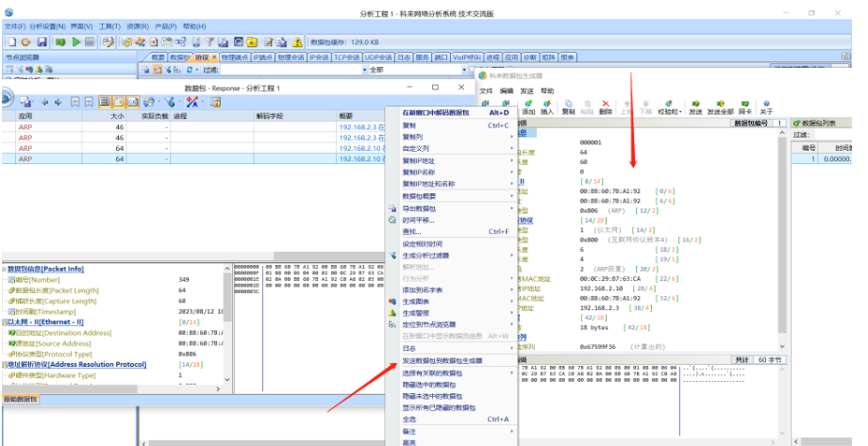Select the highlighted ARP row with size 64

(192, 158)
